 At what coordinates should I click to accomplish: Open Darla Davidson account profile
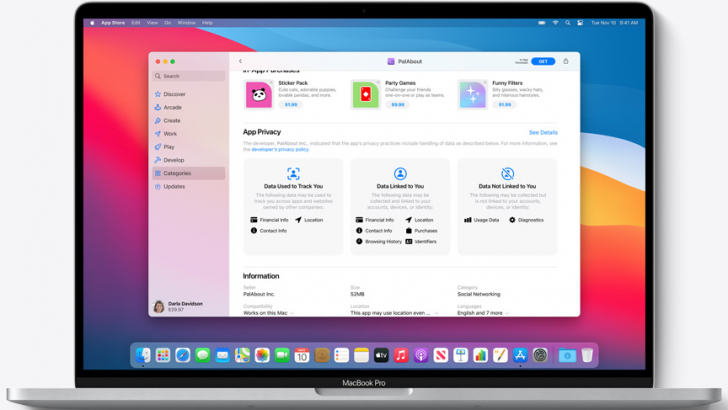coord(179,306)
